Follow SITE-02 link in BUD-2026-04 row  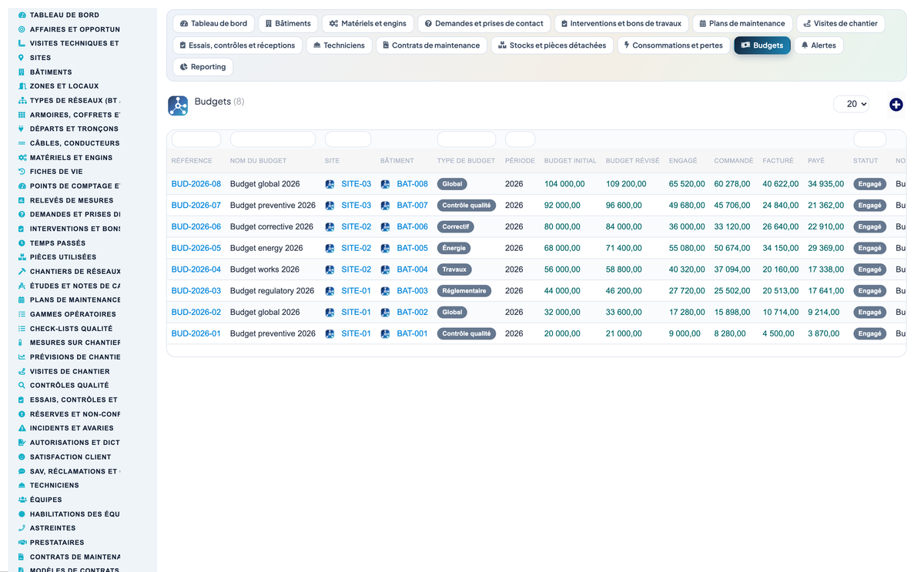pos(356,269)
